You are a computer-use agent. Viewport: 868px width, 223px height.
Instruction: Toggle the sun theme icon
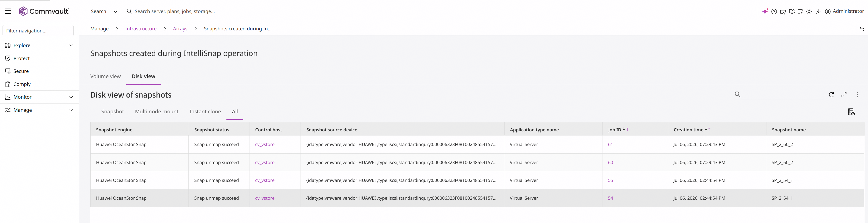point(809,11)
